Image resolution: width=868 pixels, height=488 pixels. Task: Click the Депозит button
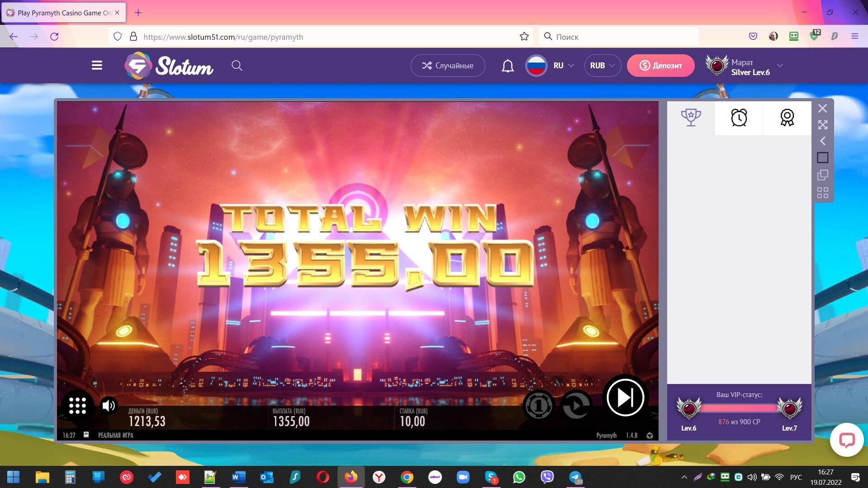660,66
